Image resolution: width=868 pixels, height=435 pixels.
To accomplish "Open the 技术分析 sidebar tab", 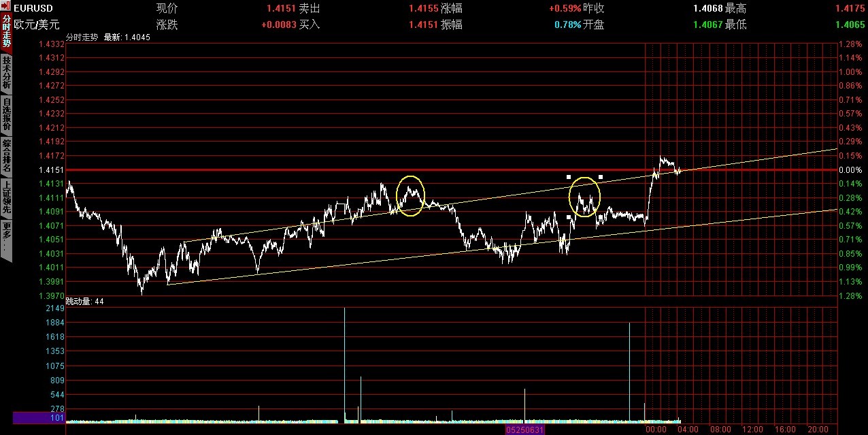I will [x=6, y=73].
